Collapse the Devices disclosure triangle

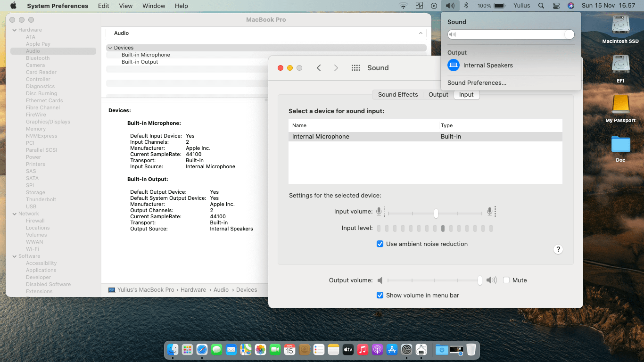pyautogui.click(x=110, y=48)
